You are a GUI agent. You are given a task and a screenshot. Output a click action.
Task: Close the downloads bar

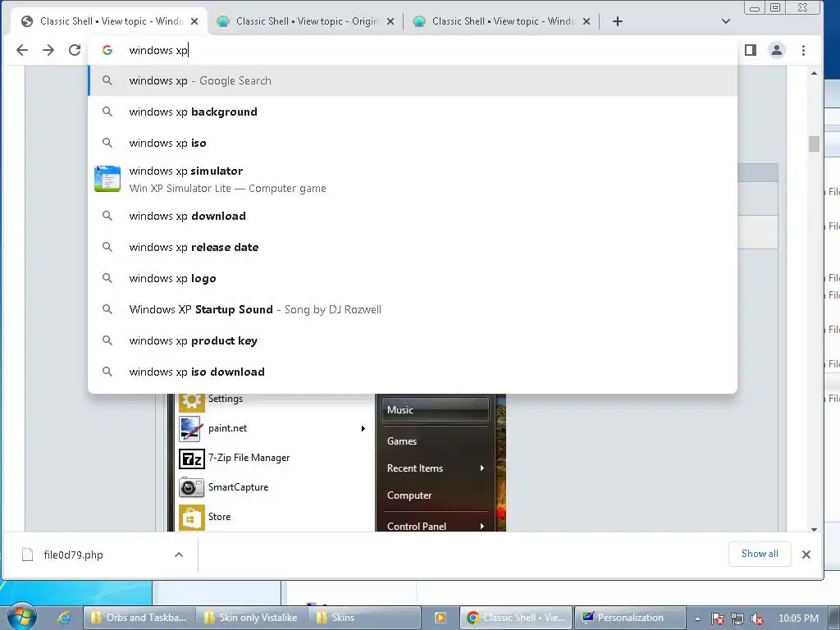click(806, 555)
